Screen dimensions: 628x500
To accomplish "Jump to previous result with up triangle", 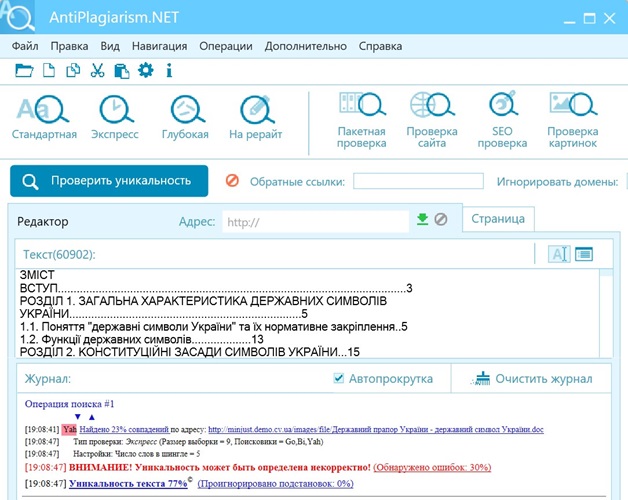I will tap(92, 417).
